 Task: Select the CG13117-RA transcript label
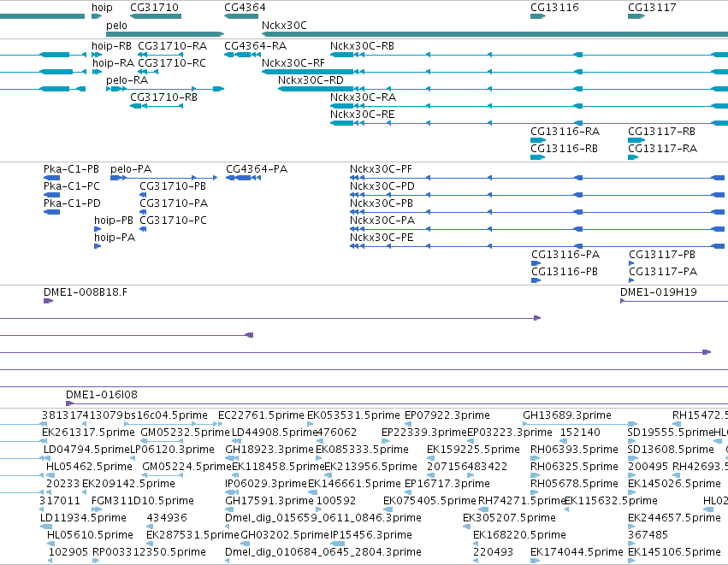(x=662, y=149)
